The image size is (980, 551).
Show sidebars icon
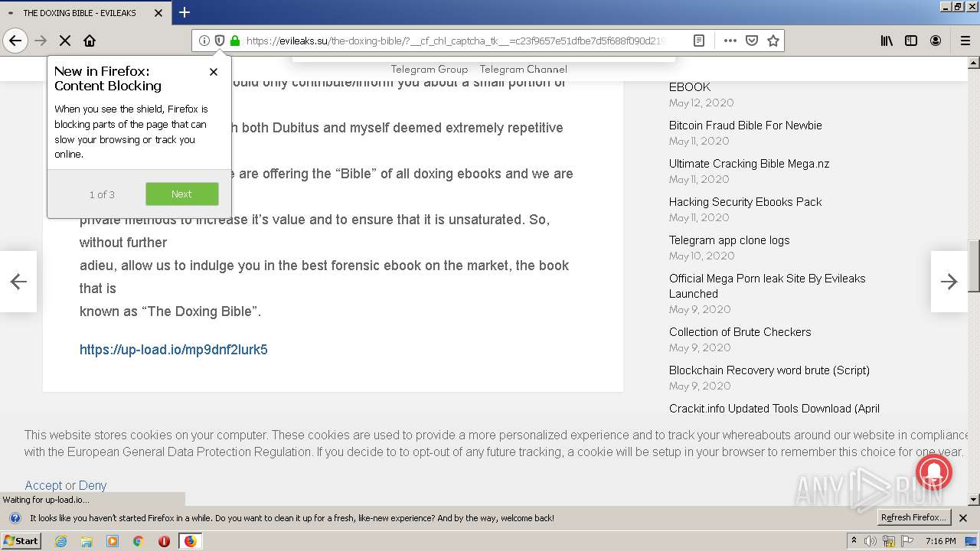tap(911, 41)
